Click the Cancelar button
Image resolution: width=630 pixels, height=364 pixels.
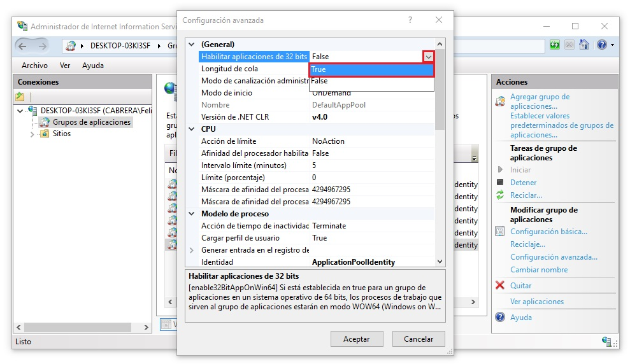(x=419, y=339)
